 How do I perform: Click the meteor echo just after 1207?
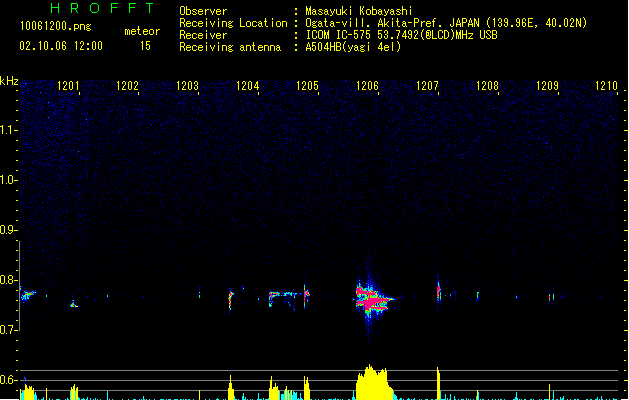click(x=439, y=291)
